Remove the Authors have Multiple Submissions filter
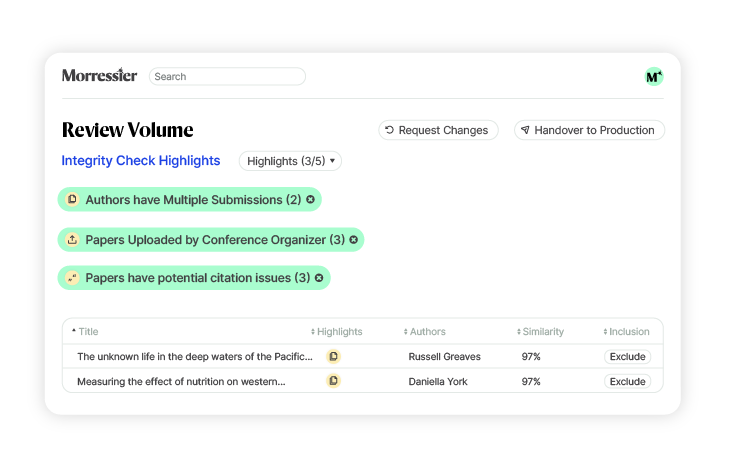Viewport: 747px width, 469px height. 310,200
